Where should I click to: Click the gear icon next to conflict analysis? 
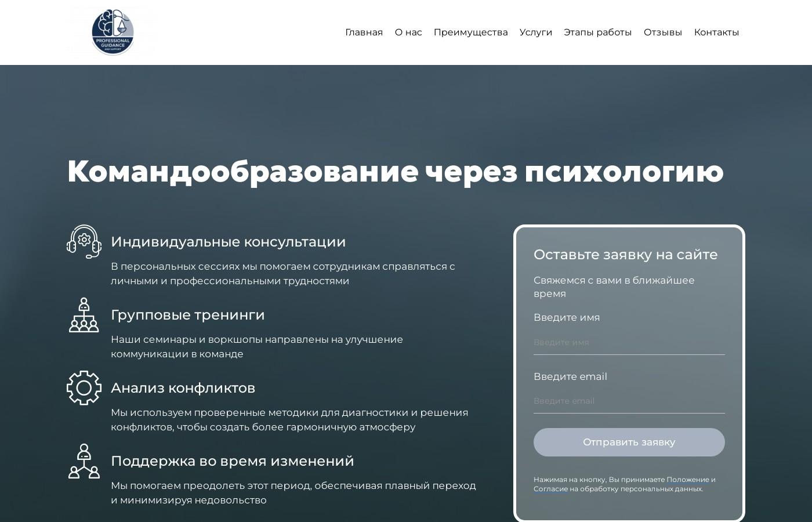pyautogui.click(x=84, y=388)
